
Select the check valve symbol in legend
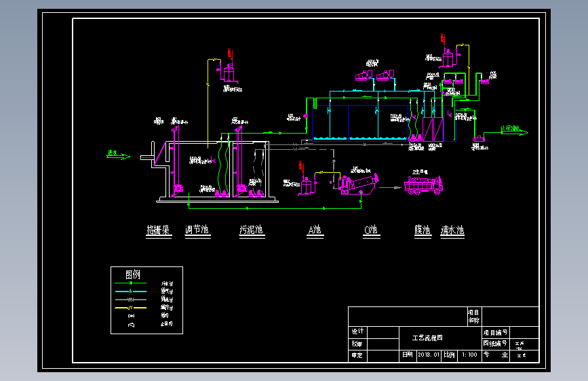pos(132,325)
